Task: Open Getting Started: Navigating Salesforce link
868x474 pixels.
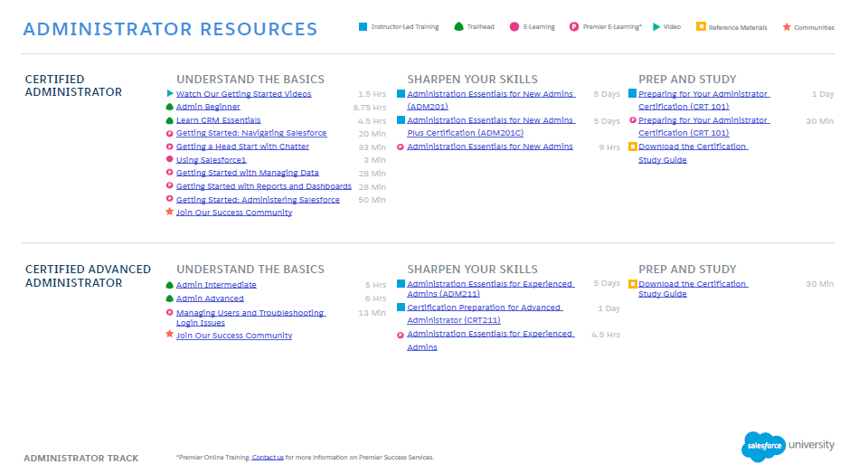Action: click(251, 134)
